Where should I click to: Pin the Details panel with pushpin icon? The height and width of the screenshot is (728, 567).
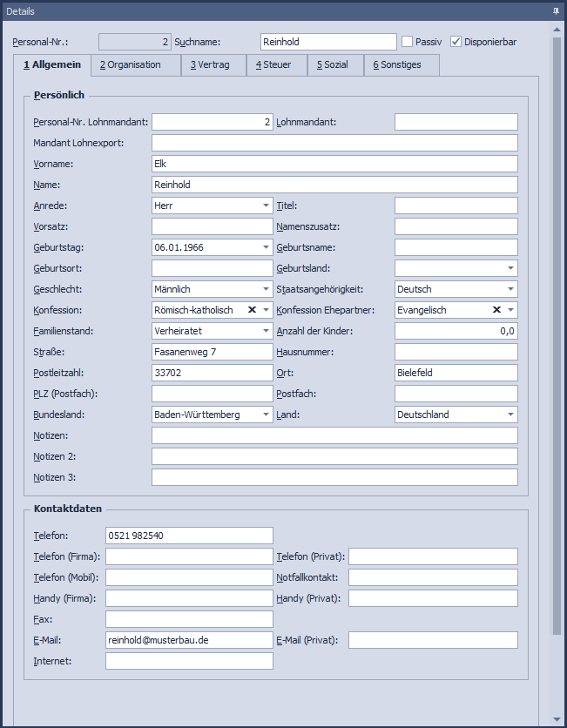(556, 10)
